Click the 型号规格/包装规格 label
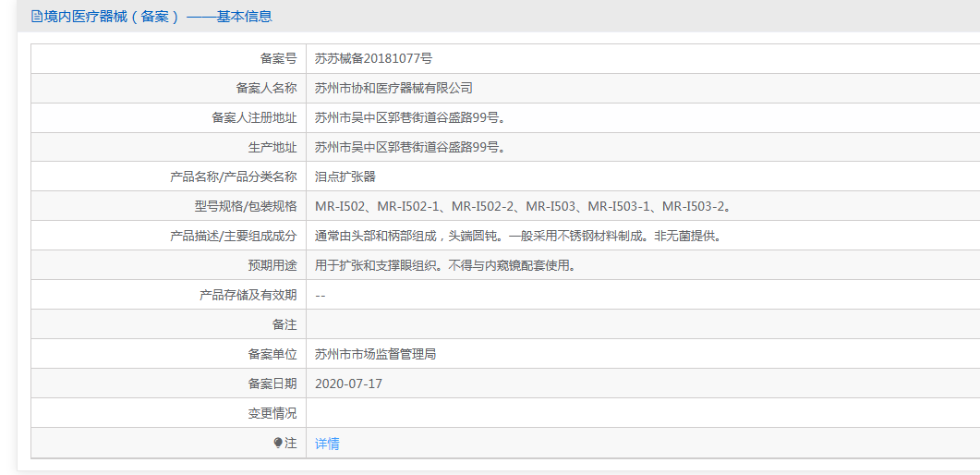The height and width of the screenshot is (475, 980). click(x=245, y=206)
